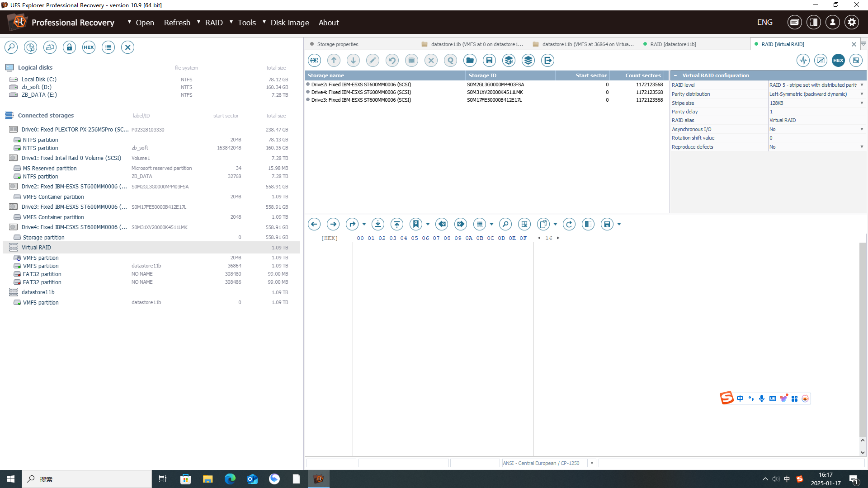Open the RAID menu
This screenshot has width=868, height=488.
coord(214,23)
